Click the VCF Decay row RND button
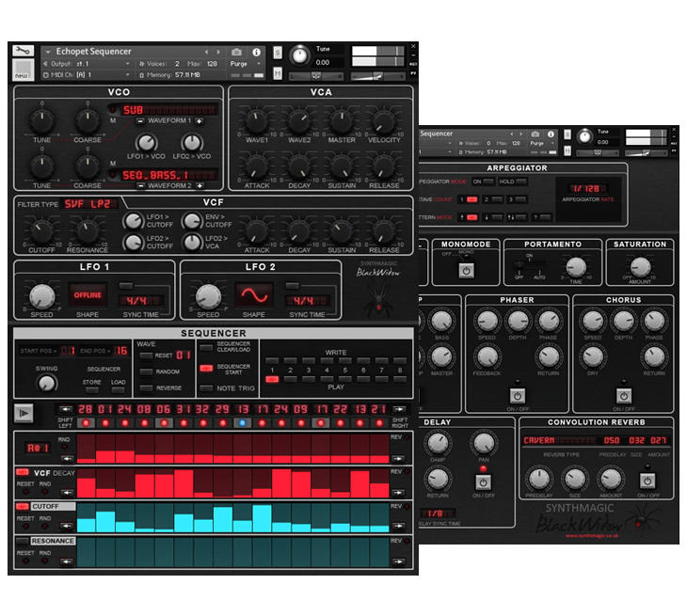Viewport: 687px width, 616px height. coord(44,492)
